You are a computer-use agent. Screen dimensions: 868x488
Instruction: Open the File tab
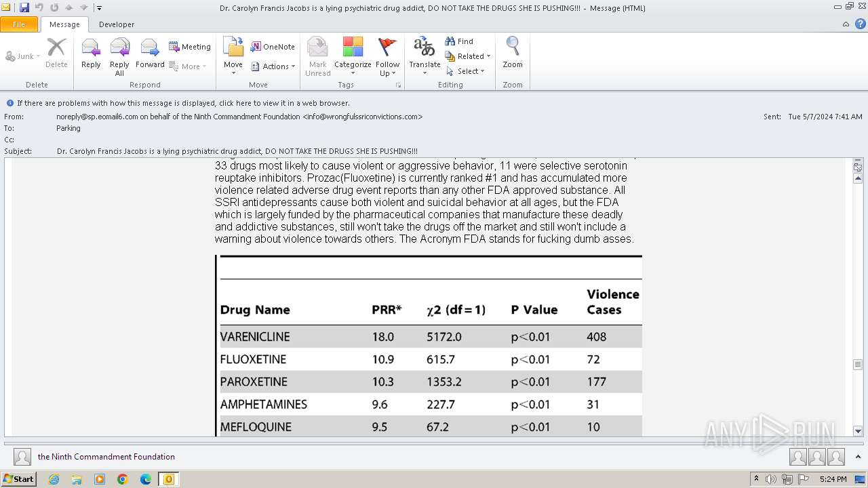point(19,24)
